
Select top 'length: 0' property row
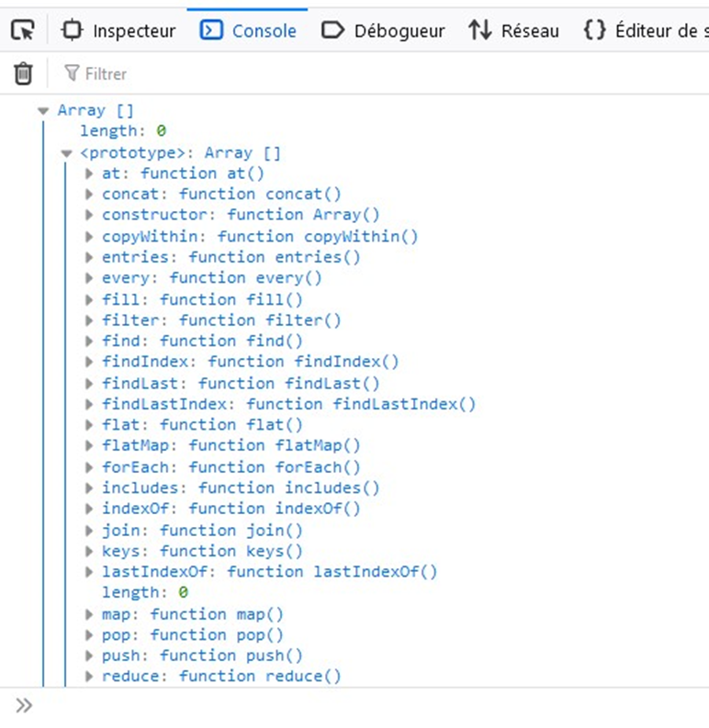point(123,131)
